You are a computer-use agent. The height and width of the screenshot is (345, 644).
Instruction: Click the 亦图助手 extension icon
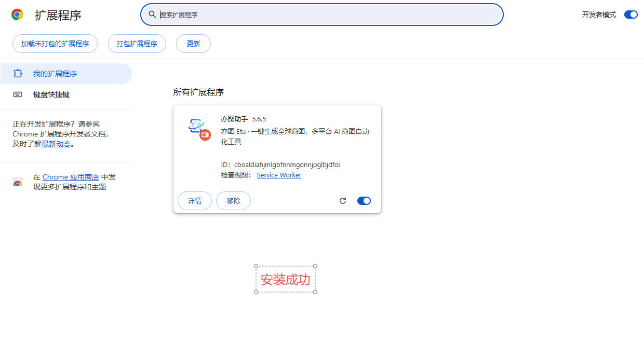pos(199,129)
